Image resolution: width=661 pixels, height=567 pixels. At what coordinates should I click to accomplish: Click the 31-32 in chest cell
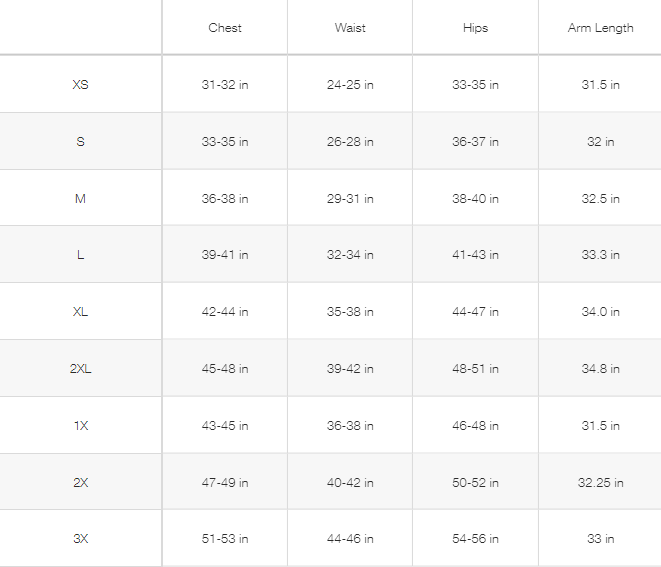(225, 85)
